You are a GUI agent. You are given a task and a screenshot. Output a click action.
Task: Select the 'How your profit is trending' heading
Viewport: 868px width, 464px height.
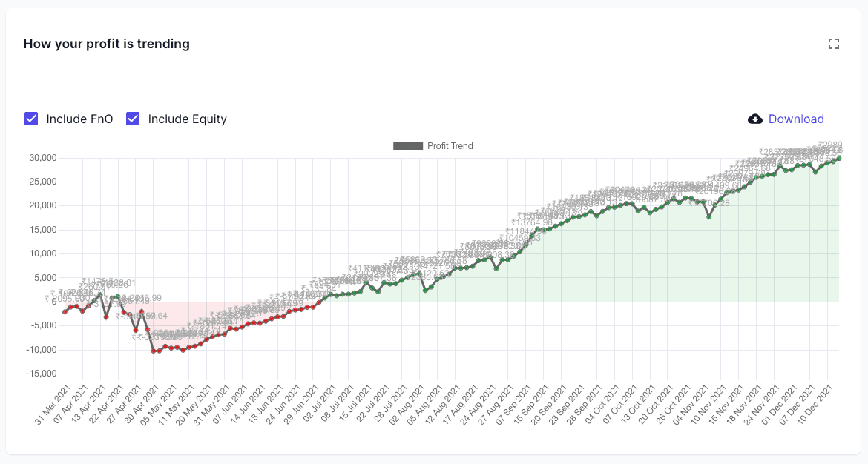point(106,44)
